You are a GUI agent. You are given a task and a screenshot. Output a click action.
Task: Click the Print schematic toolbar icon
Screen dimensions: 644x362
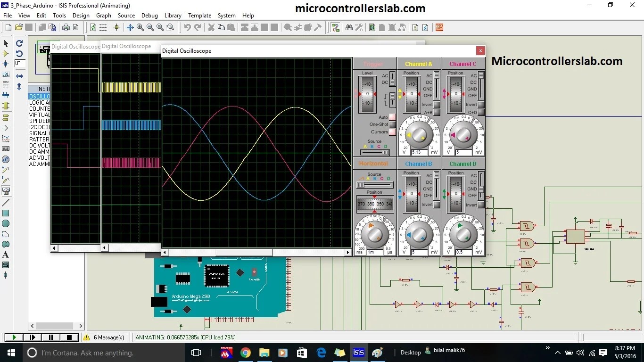click(66, 27)
